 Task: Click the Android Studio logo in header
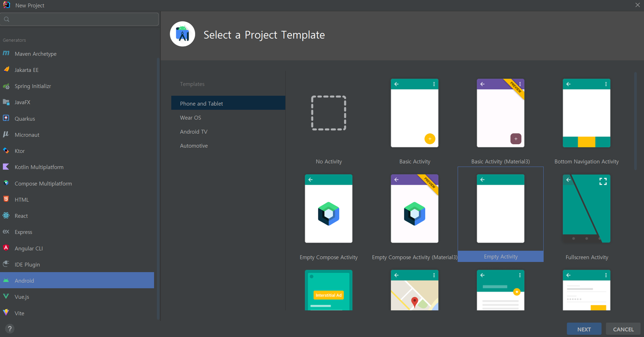click(x=182, y=34)
